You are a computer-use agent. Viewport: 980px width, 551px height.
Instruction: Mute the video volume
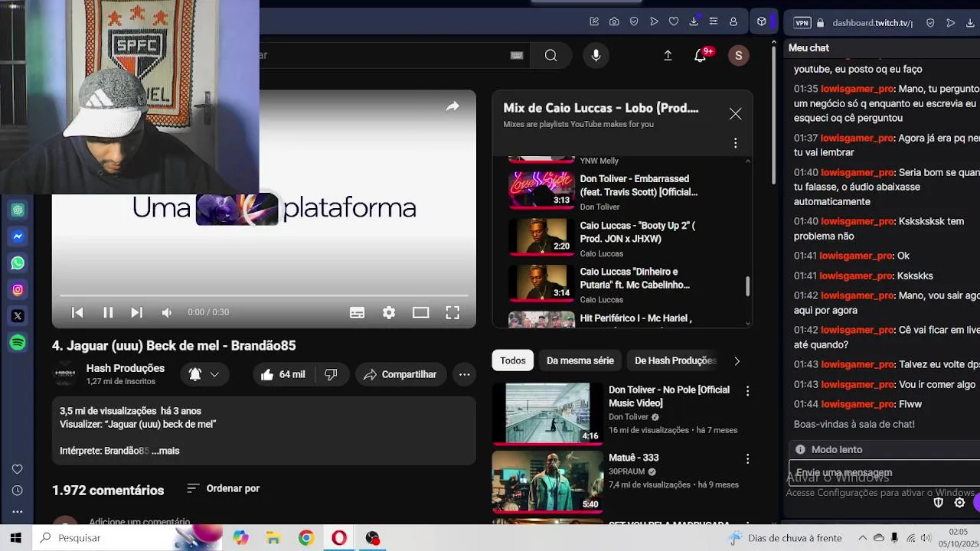(167, 312)
